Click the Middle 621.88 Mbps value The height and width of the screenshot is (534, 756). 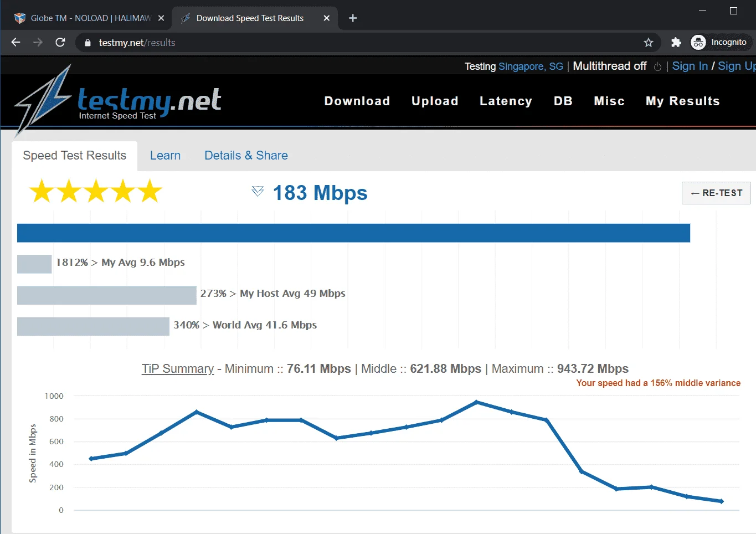click(446, 369)
